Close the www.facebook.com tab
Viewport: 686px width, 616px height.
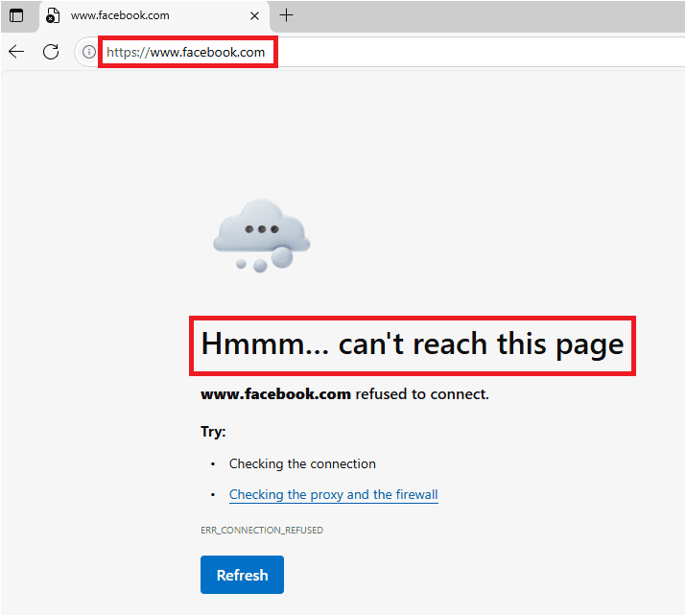[254, 16]
